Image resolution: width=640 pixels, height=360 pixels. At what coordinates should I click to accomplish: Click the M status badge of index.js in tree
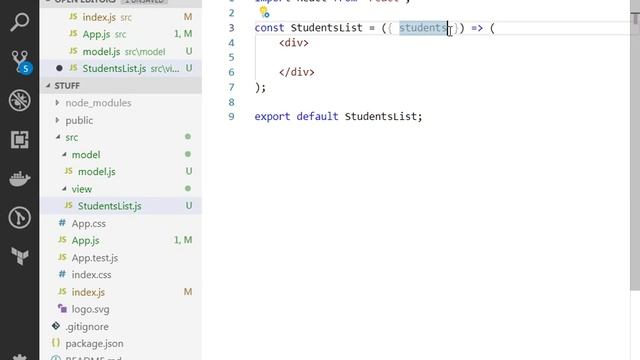click(188, 291)
